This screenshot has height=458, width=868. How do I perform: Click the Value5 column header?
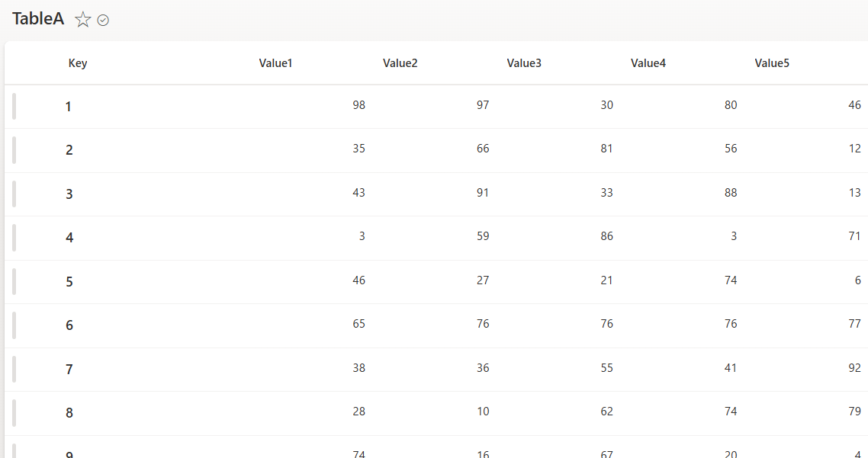[772, 63]
